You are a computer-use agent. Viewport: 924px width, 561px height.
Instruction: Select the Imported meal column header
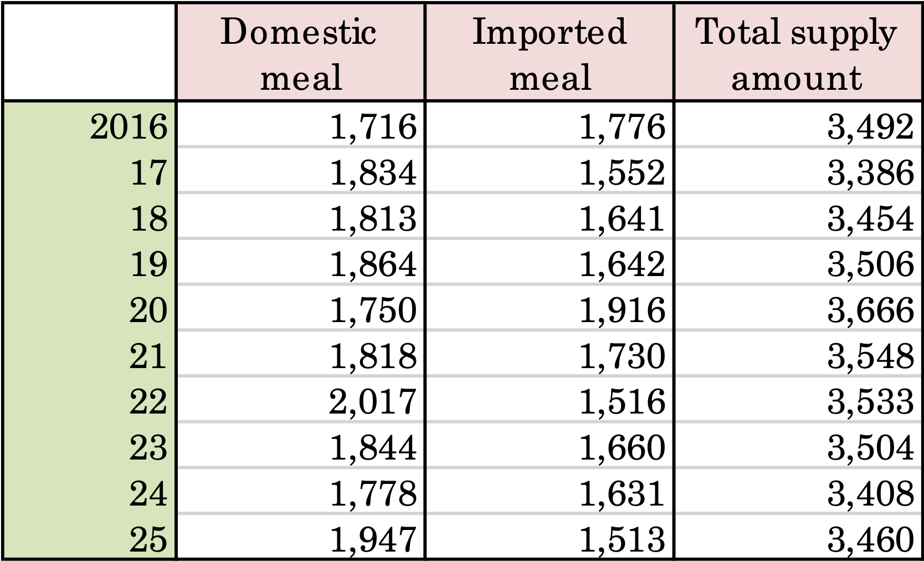tap(550, 53)
